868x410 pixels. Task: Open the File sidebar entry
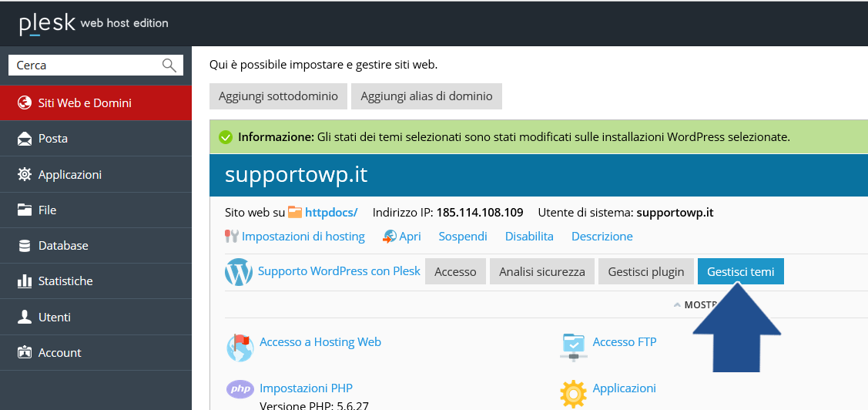96,210
